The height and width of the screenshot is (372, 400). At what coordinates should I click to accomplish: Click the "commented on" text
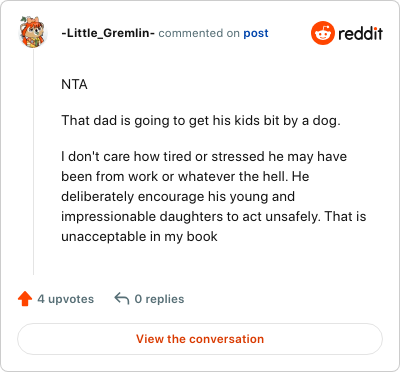click(x=199, y=33)
